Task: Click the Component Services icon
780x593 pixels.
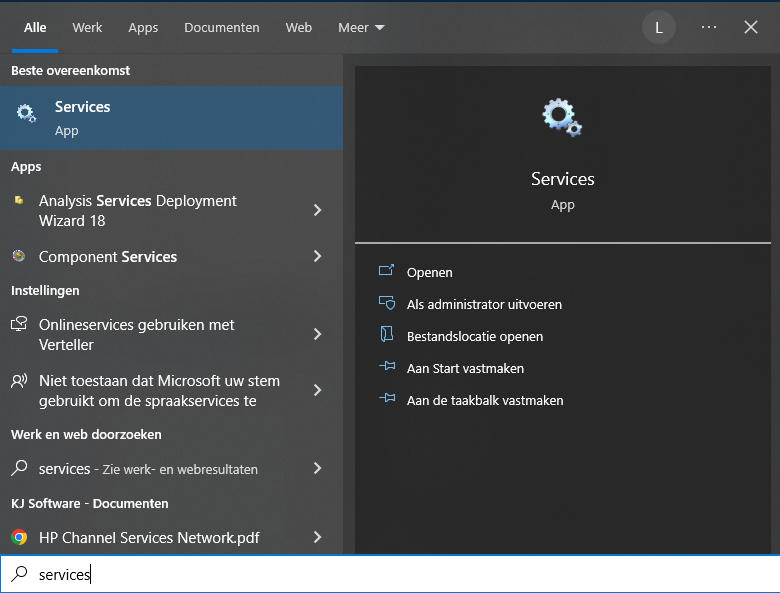Action: pyautogui.click(x=18, y=256)
